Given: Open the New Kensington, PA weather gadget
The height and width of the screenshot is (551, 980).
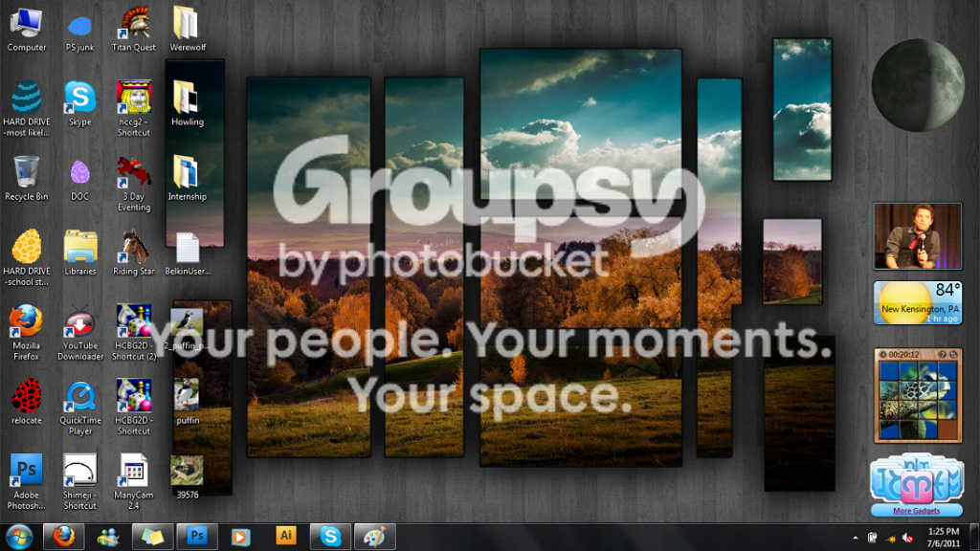Looking at the screenshot, I should pyautogui.click(x=918, y=303).
